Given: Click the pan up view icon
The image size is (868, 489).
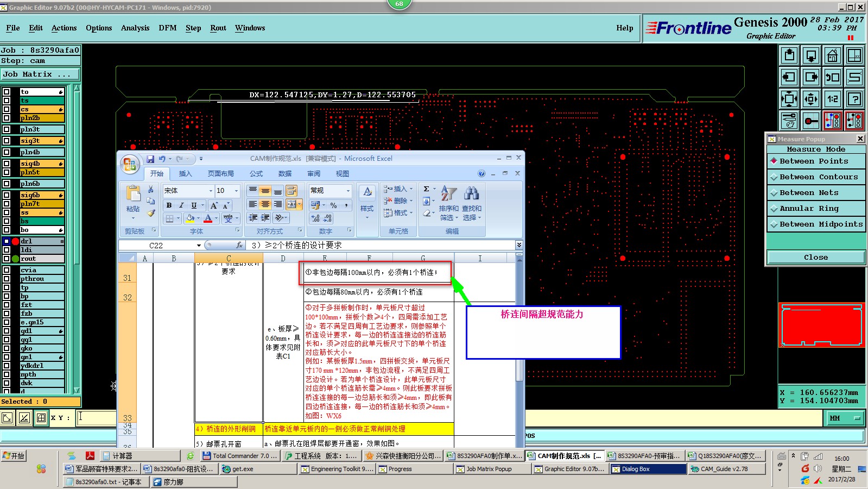Looking at the screenshot, I should click(789, 55).
